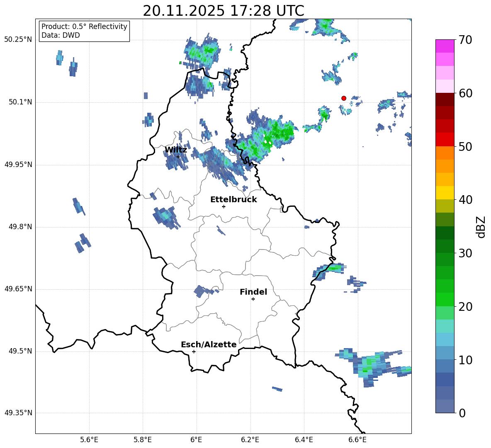
Task: Click the 6°E longitude label
Action: click(196, 440)
